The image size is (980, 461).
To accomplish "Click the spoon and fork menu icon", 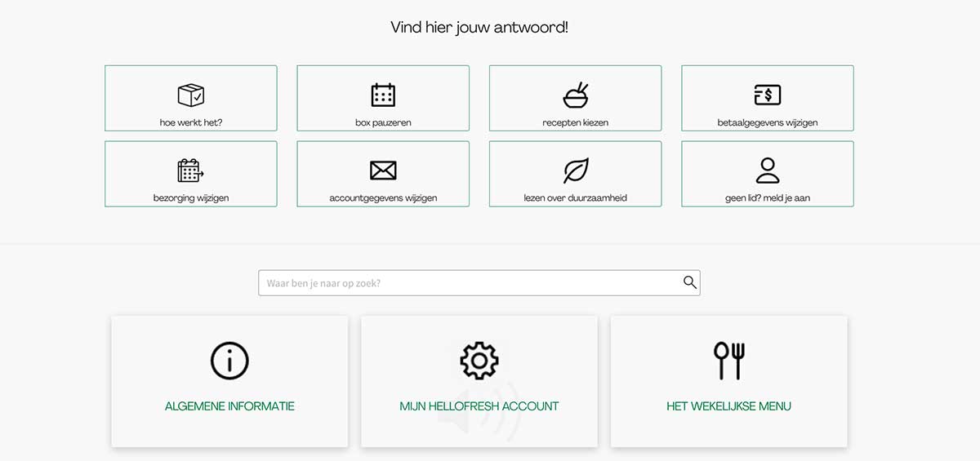I will pos(728,361).
